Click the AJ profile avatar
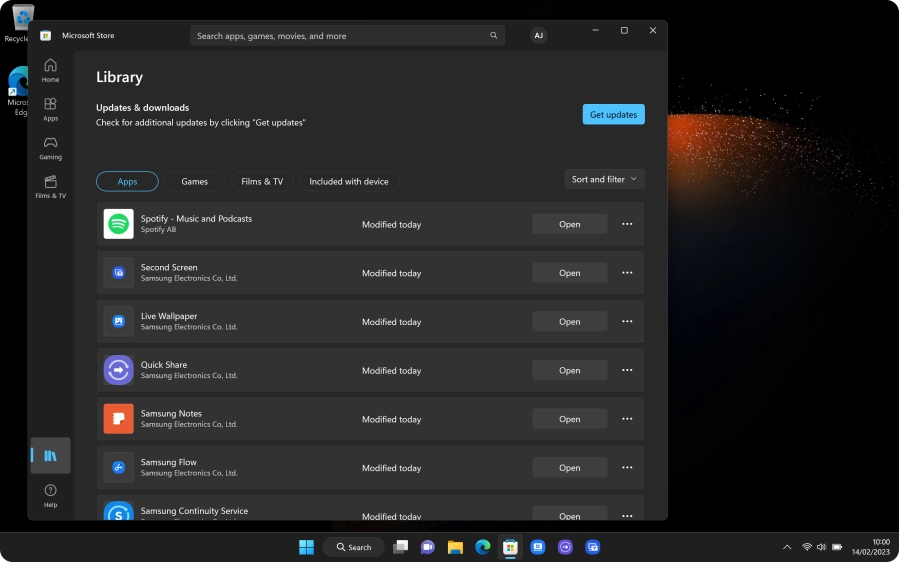This screenshot has width=899, height=562. 539,36
